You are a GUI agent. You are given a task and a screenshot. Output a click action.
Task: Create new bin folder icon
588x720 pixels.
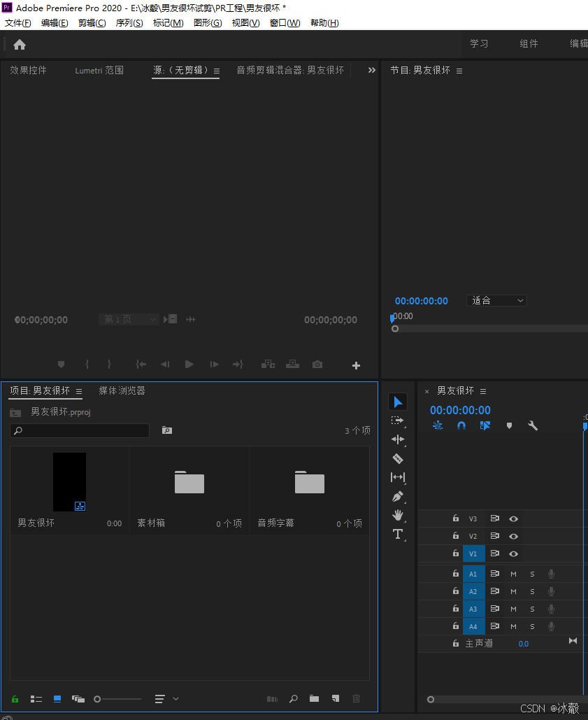[x=314, y=698]
